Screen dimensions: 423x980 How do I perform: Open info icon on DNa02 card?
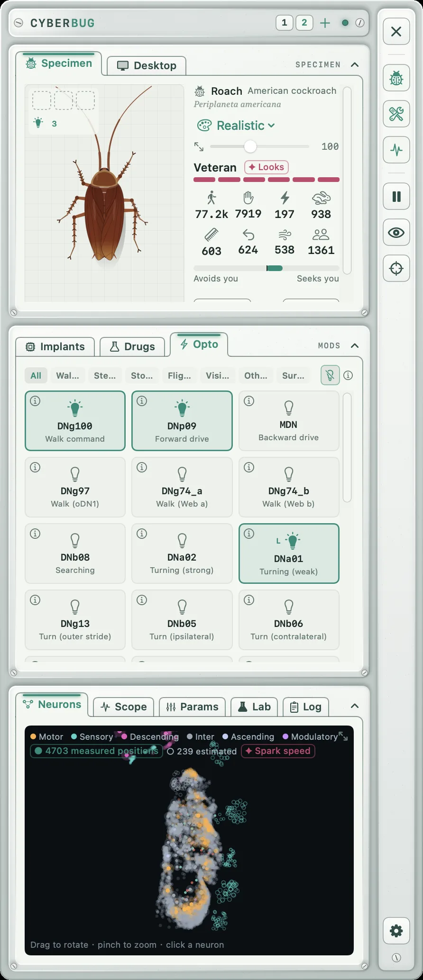[x=142, y=534]
